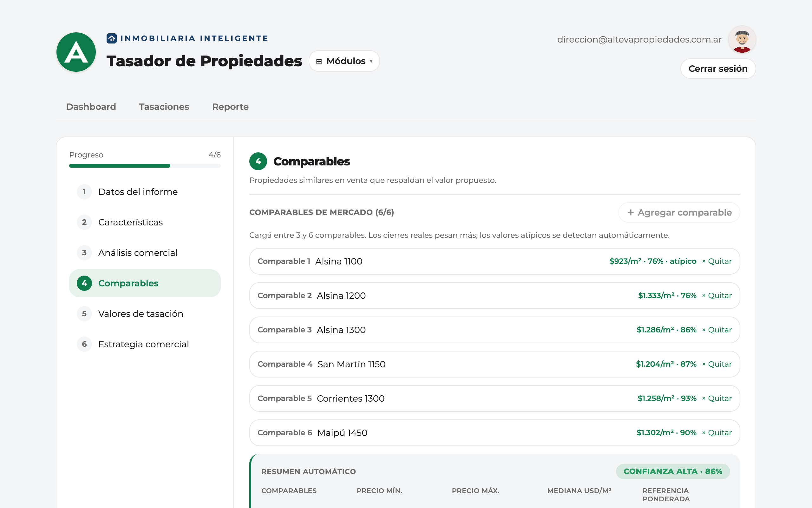Click the $1.302/m² · 90% value
The height and width of the screenshot is (508, 812).
coord(666,433)
